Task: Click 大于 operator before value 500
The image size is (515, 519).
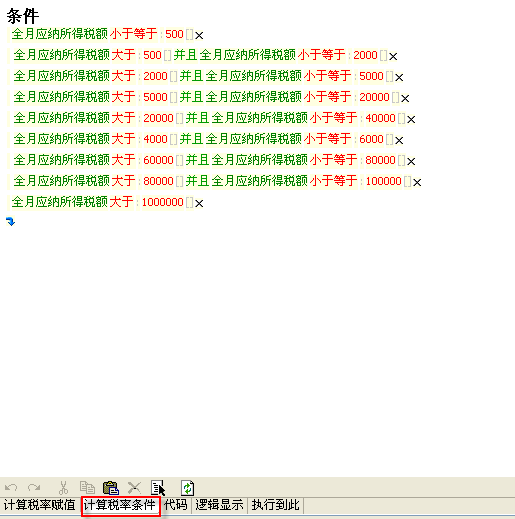Action: (x=123, y=55)
